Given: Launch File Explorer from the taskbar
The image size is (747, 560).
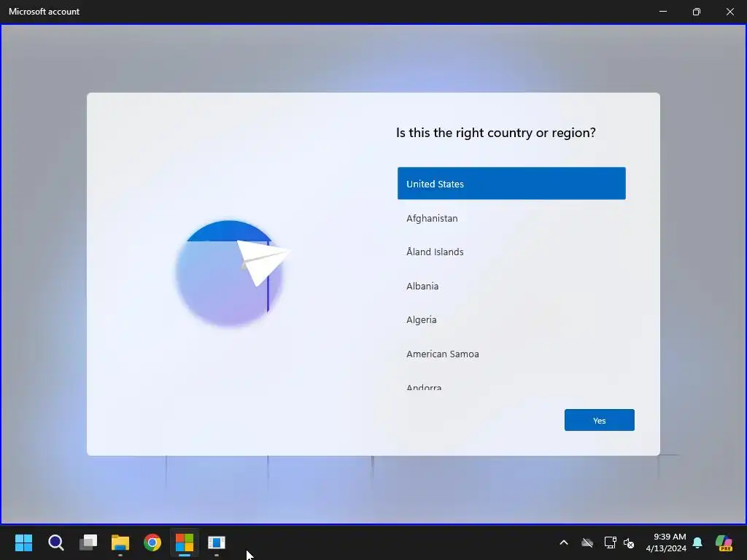Looking at the screenshot, I should [120, 542].
